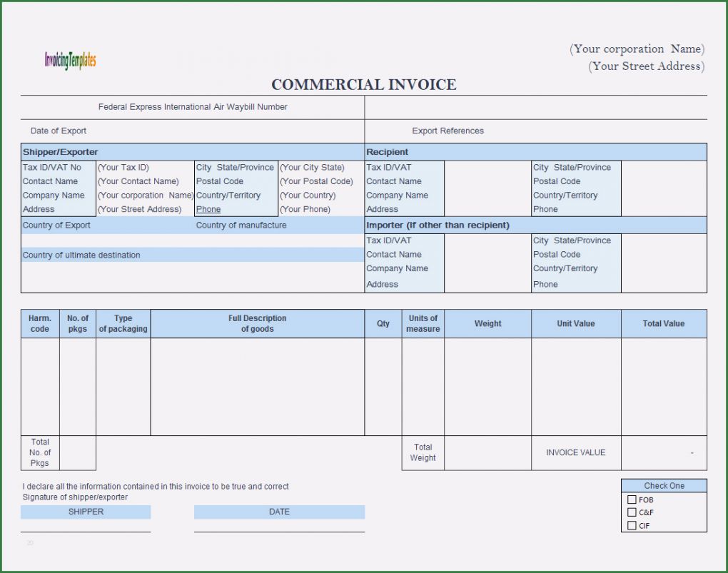Click the Your City State field
Viewport: 728px width, 573px height.
(312, 168)
